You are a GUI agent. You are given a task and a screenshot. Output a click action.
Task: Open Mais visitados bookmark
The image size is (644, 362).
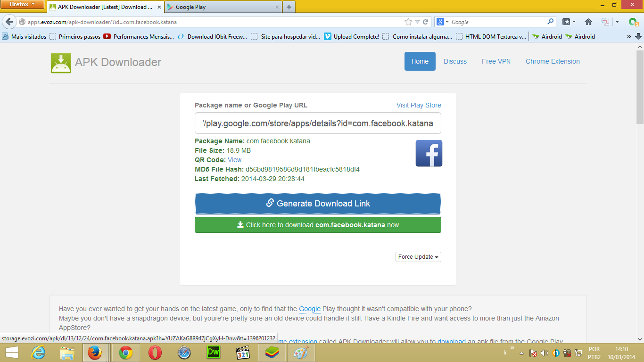[24, 36]
